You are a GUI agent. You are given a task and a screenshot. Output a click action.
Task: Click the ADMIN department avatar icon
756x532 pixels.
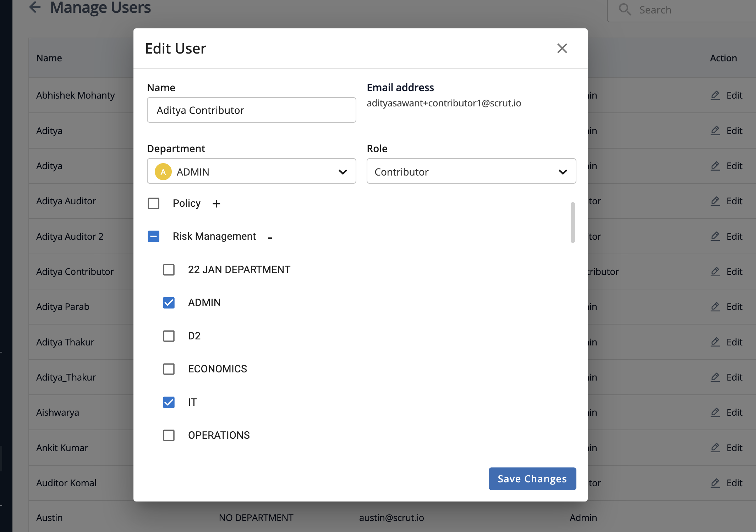(163, 172)
